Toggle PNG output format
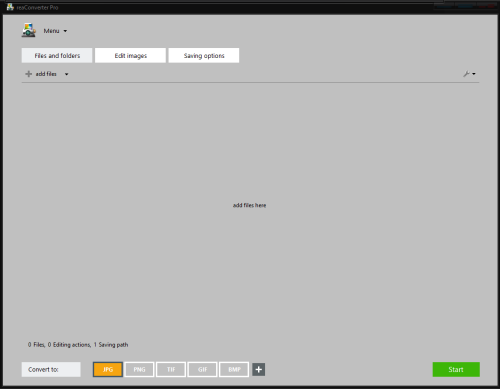Viewport: 500px width, 389px height. [139, 369]
